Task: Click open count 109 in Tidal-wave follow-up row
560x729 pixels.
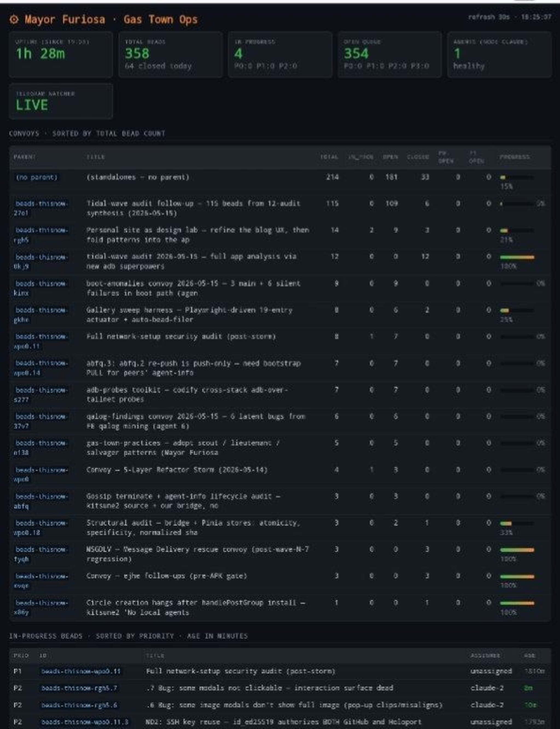Action: pos(392,204)
